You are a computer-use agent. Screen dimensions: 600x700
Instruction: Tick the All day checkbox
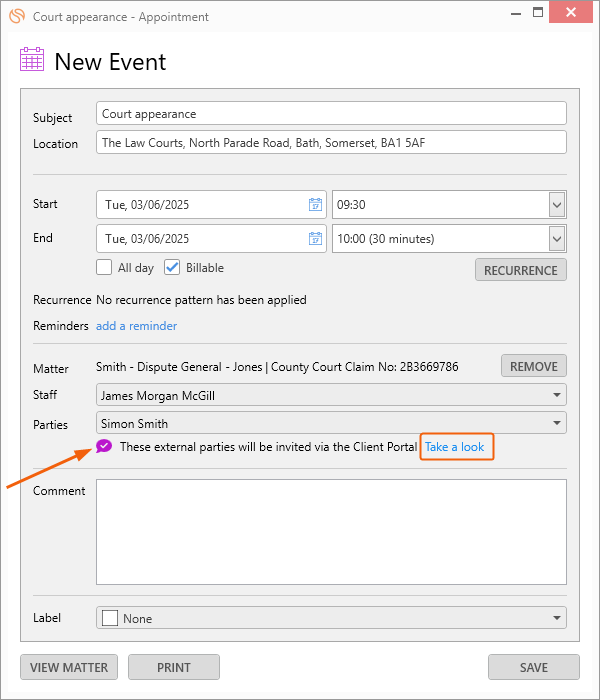tap(104, 267)
